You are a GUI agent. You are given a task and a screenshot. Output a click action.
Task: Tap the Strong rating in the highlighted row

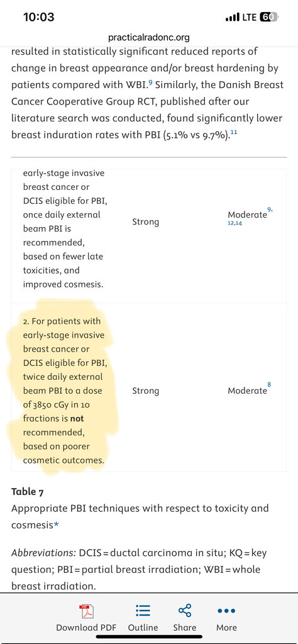[x=145, y=391]
